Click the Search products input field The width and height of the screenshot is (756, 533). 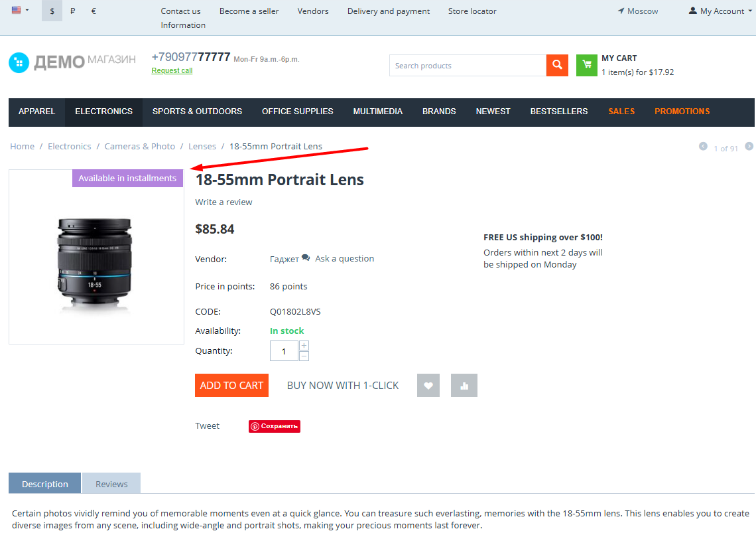click(468, 65)
